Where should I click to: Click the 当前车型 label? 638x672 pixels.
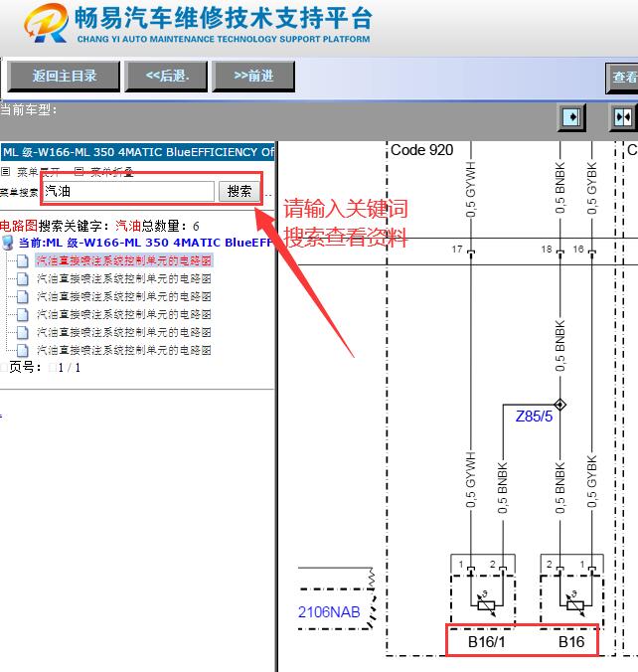click(29, 110)
